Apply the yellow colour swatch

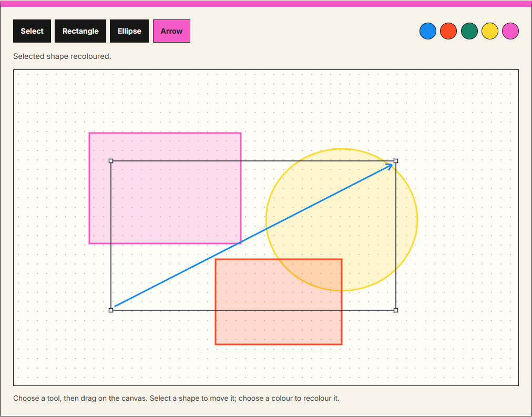490,31
